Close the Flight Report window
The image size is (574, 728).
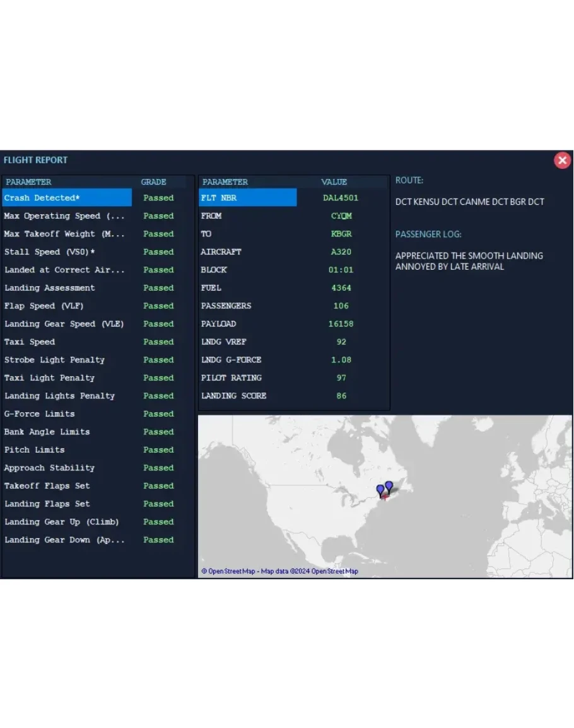[562, 160]
